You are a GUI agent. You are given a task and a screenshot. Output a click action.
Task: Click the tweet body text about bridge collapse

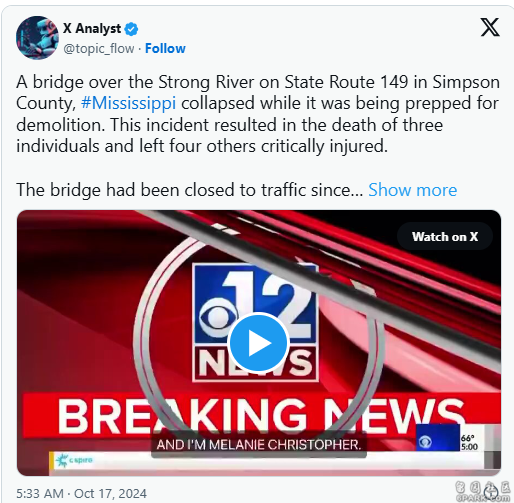pos(258,114)
